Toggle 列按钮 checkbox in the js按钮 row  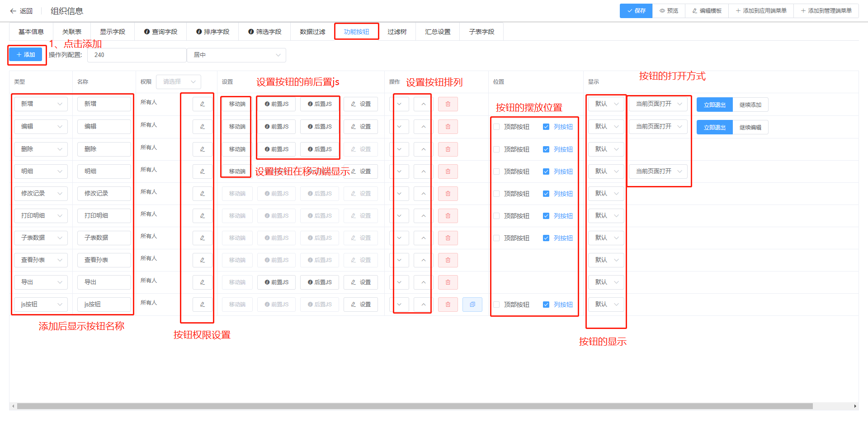(x=546, y=305)
